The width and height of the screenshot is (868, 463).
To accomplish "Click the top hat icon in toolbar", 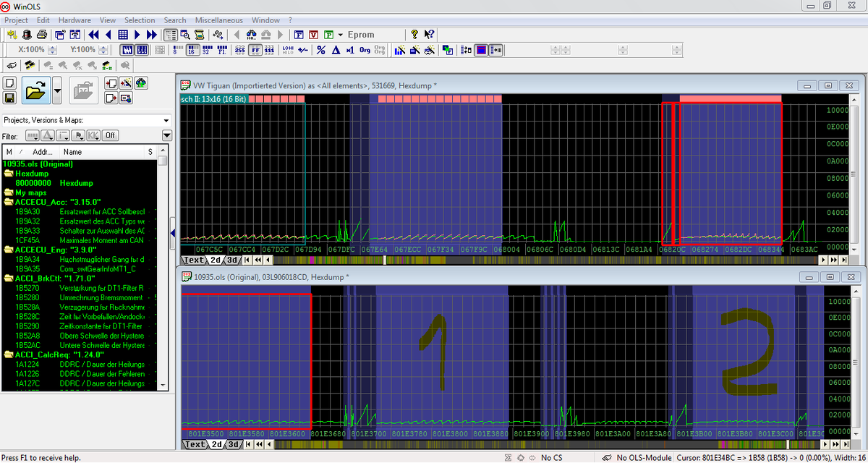I will [x=27, y=34].
